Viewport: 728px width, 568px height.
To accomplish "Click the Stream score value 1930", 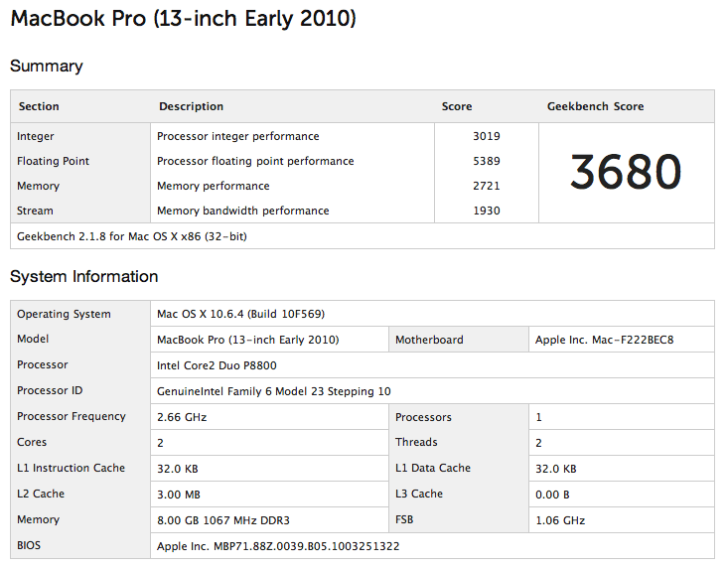I will [x=487, y=211].
